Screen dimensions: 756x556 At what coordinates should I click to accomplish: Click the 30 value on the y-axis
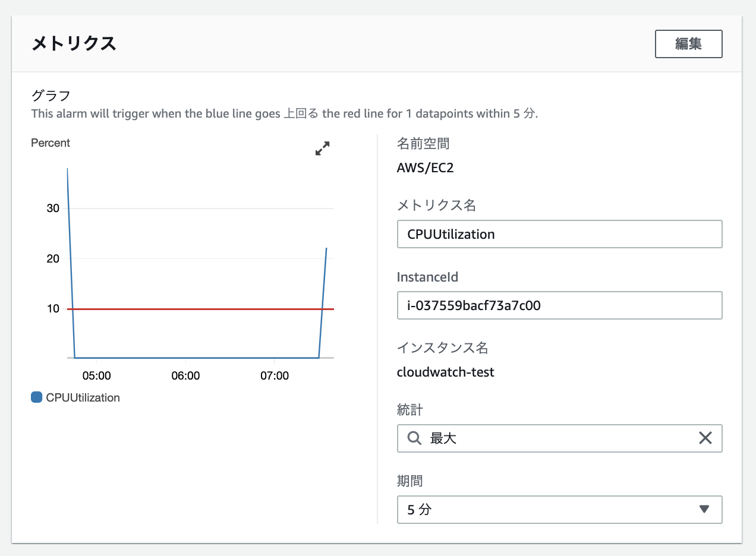coord(53,208)
